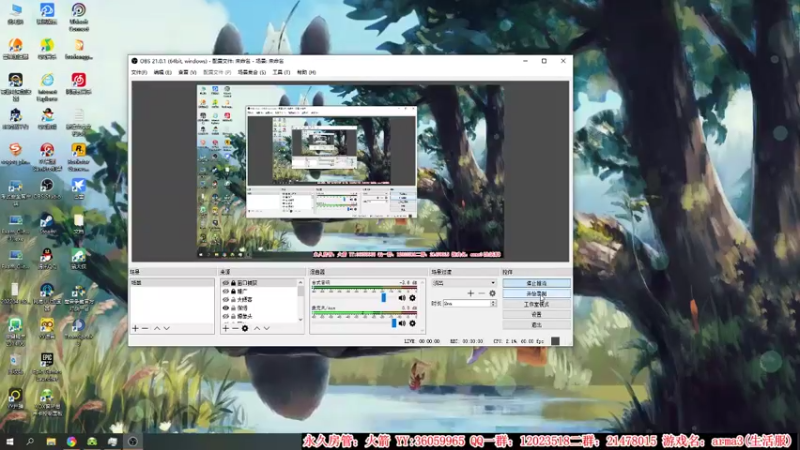Increase transition duration with up arrow
The image size is (800, 450).
coord(493,302)
